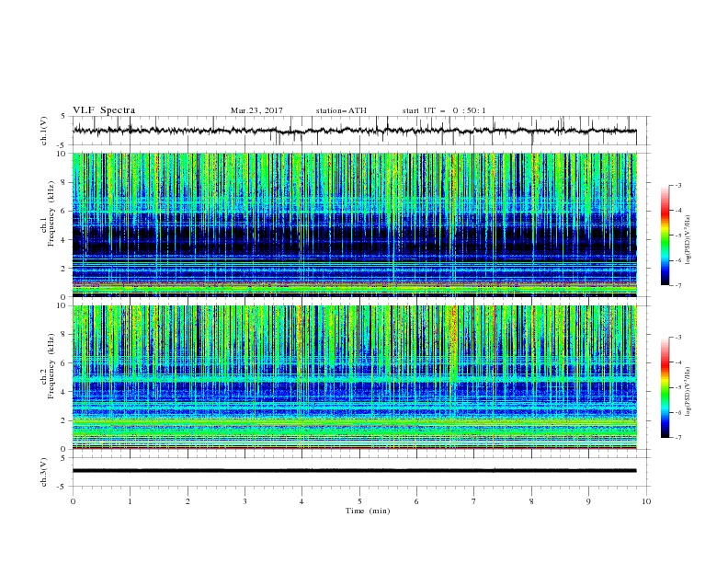This screenshot has height=563, width=728.
Task: Click time axis tick label "7"
Action: click(474, 501)
